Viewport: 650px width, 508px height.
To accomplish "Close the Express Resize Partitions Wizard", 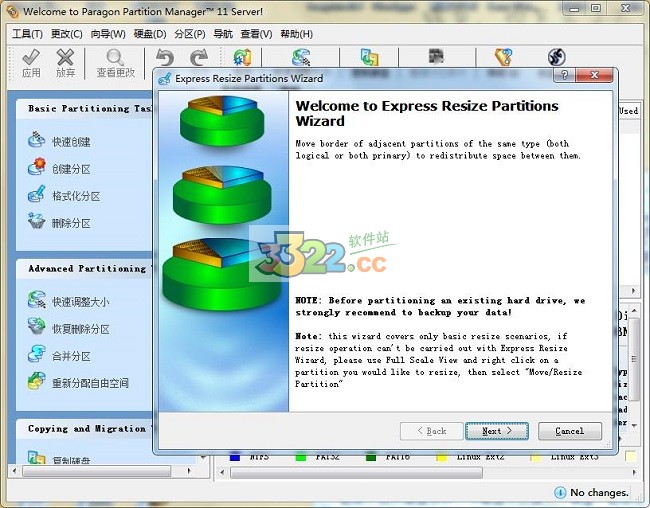I will 594,75.
